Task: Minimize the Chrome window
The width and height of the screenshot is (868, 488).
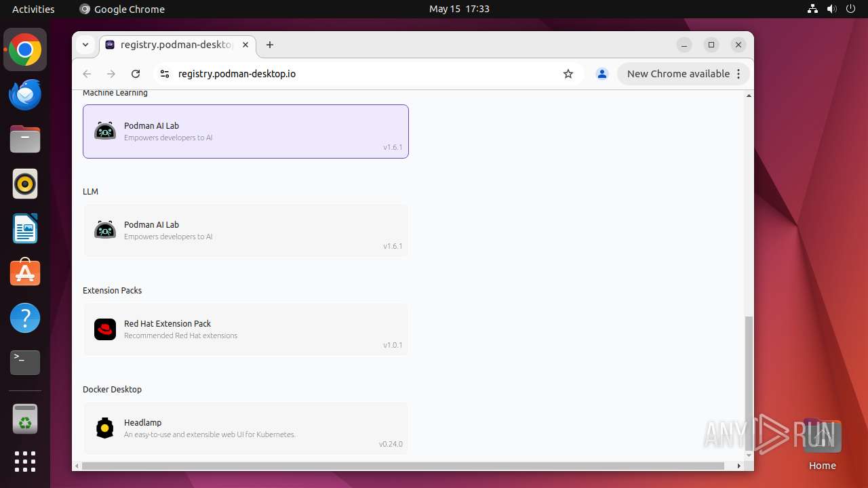Action: [x=684, y=45]
